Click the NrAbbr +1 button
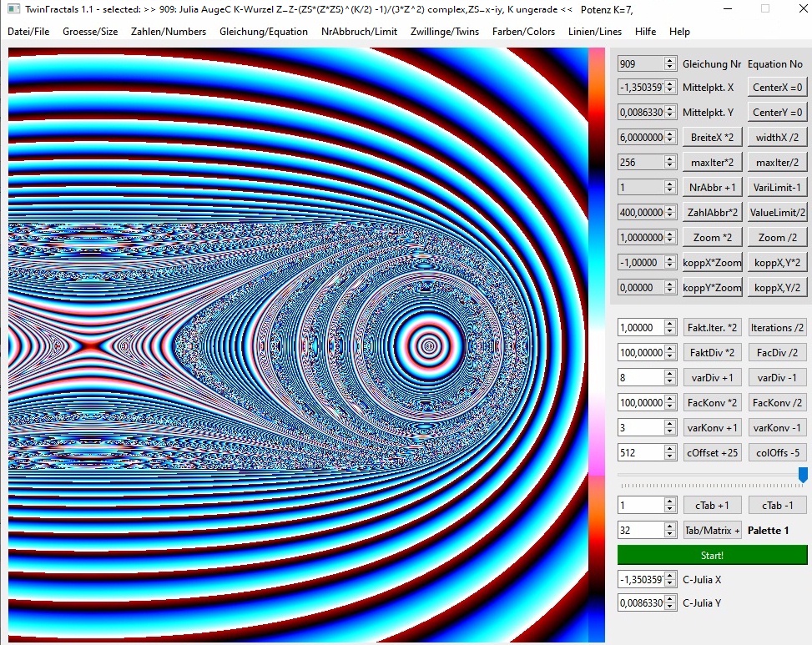The height and width of the screenshot is (645, 812). click(x=712, y=188)
